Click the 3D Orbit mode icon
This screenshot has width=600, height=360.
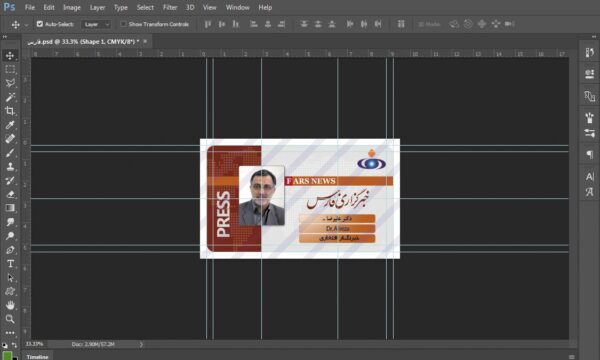click(454, 24)
